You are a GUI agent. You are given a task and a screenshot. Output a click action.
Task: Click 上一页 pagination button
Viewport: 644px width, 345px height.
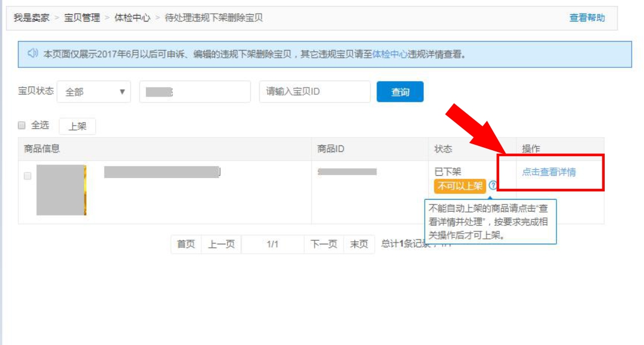221,244
